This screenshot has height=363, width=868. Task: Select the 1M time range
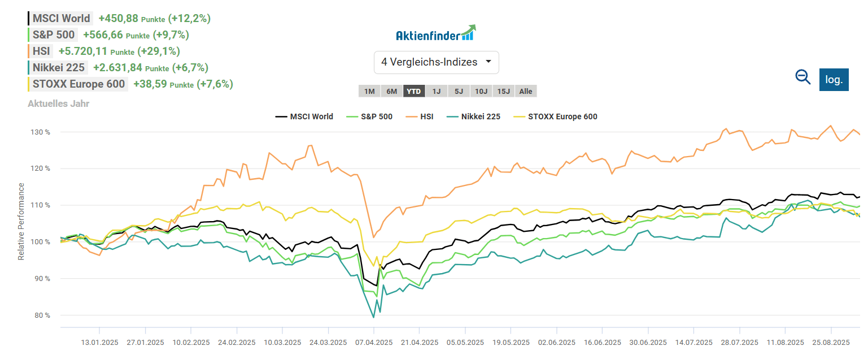pos(369,91)
